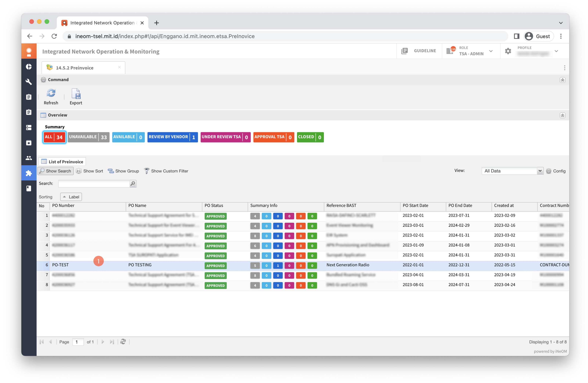
Task: Expand the PROFILE dropdown chevron
Action: 556,51
